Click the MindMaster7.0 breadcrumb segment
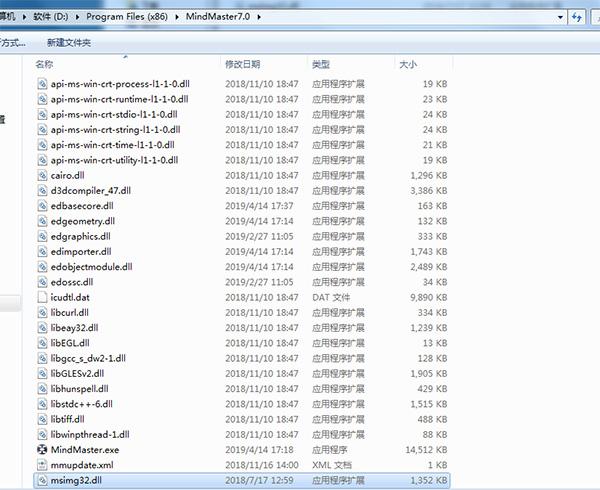The height and width of the screenshot is (490, 600). click(x=218, y=17)
